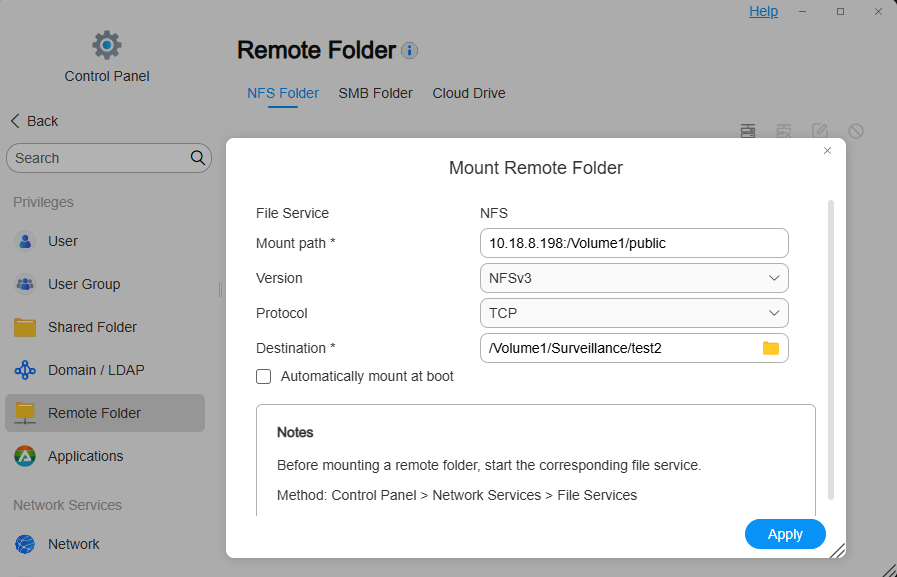The height and width of the screenshot is (577, 897).
Task: Click the Mount path input field
Action: tap(634, 243)
